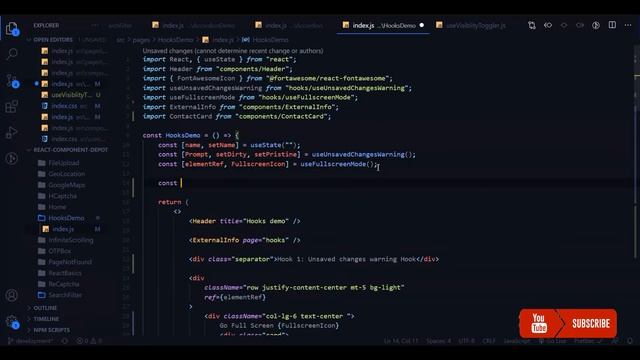Click the sync changes icon in status bar

(64, 341)
